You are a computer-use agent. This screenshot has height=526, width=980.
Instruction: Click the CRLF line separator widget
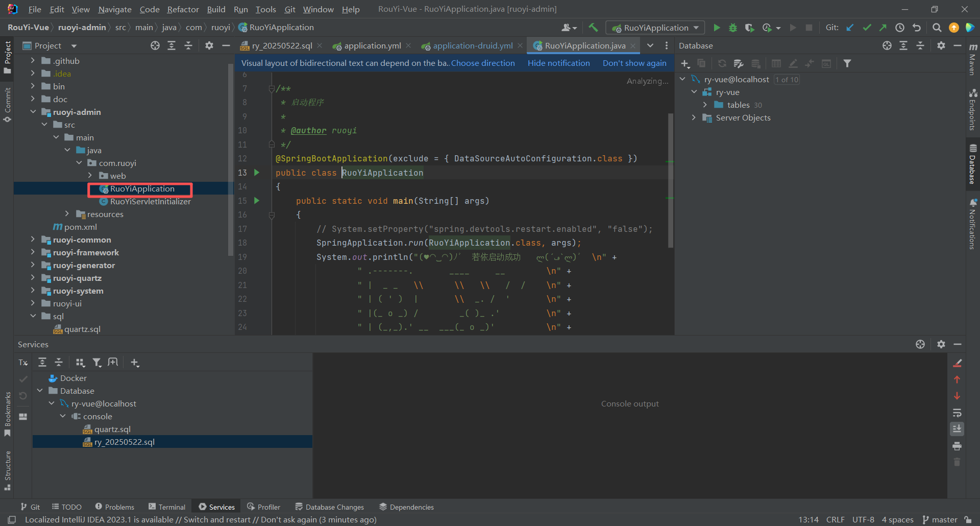click(835, 519)
